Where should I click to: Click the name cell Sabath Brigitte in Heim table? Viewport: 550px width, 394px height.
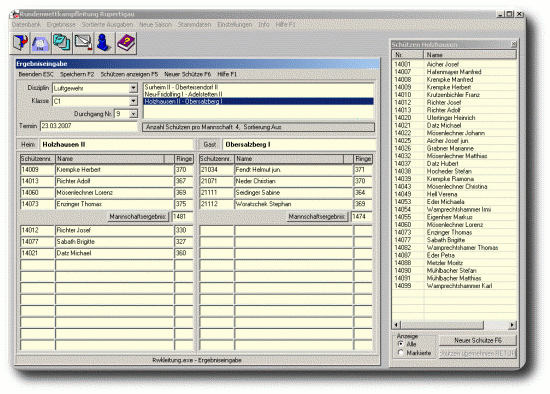[x=114, y=242]
